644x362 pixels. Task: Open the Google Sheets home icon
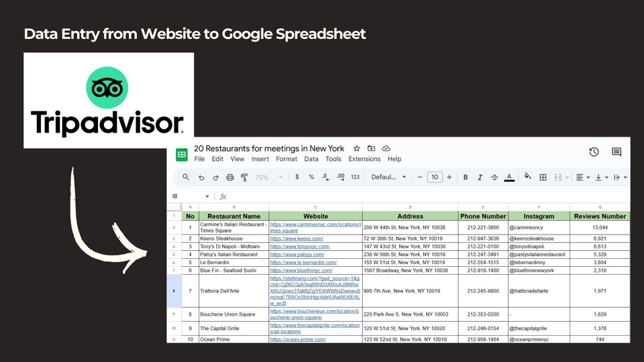[182, 155]
